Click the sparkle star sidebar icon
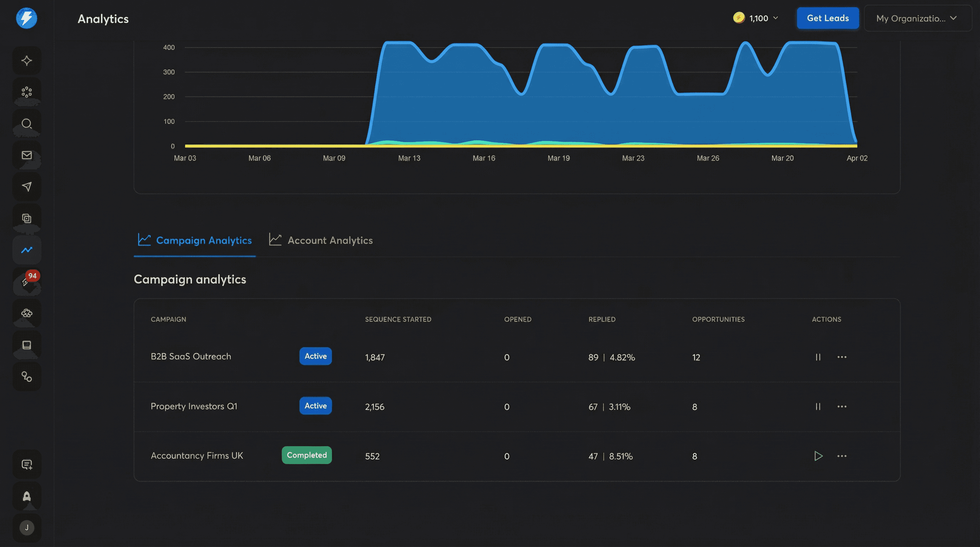 27,61
